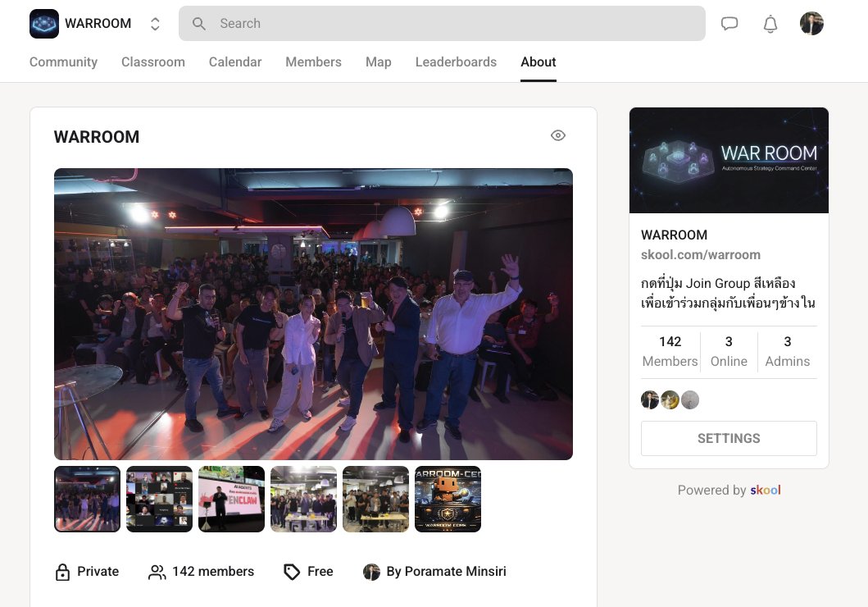Click the first admin avatar in sidebar

click(x=650, y=399)
